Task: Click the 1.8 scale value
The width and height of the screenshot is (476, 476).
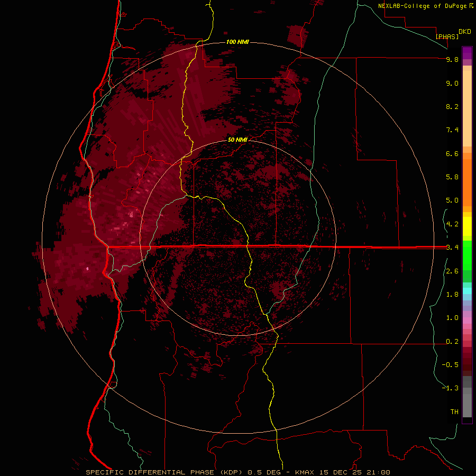Action: click(452, 295)
